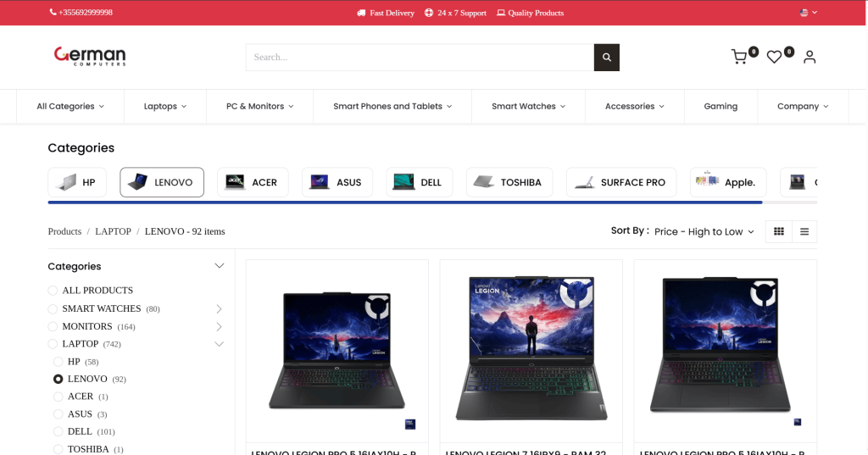Switch to list view layout

tap(804, 231)
